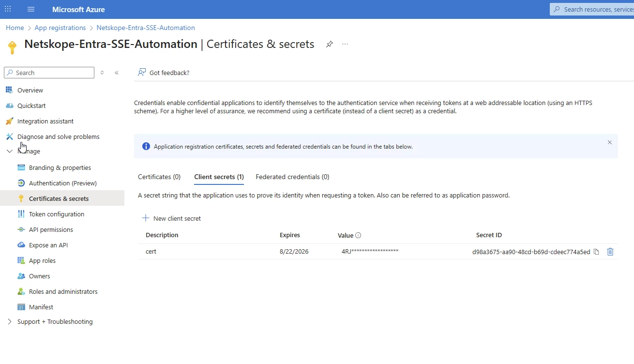Viewport: 634px width, 364px height.
Task: Click the Token configuration bars icon
Action: pyautogui.click(x=21, y=214)
